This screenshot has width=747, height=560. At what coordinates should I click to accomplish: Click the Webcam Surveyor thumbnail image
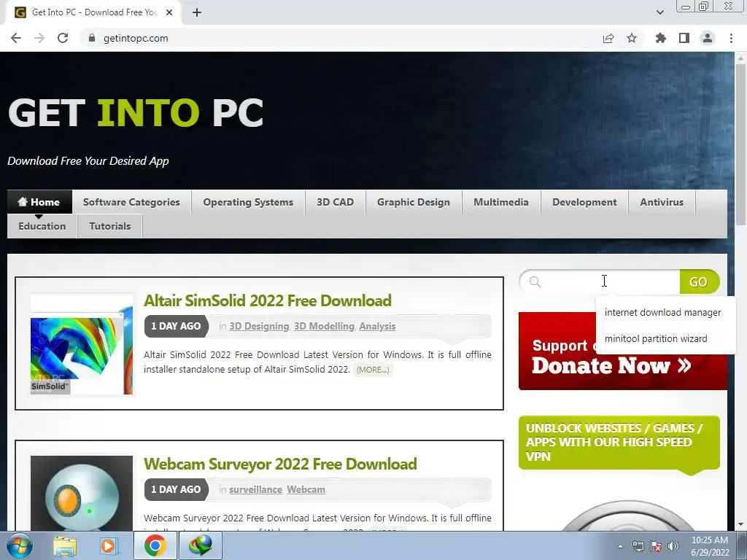click(82, 494)
